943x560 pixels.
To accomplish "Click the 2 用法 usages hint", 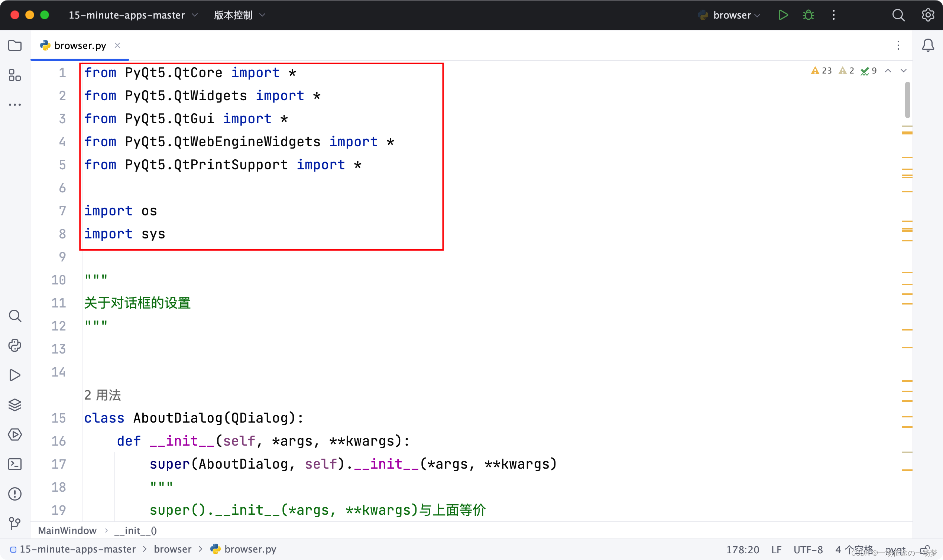I will [x=102, y=395].
